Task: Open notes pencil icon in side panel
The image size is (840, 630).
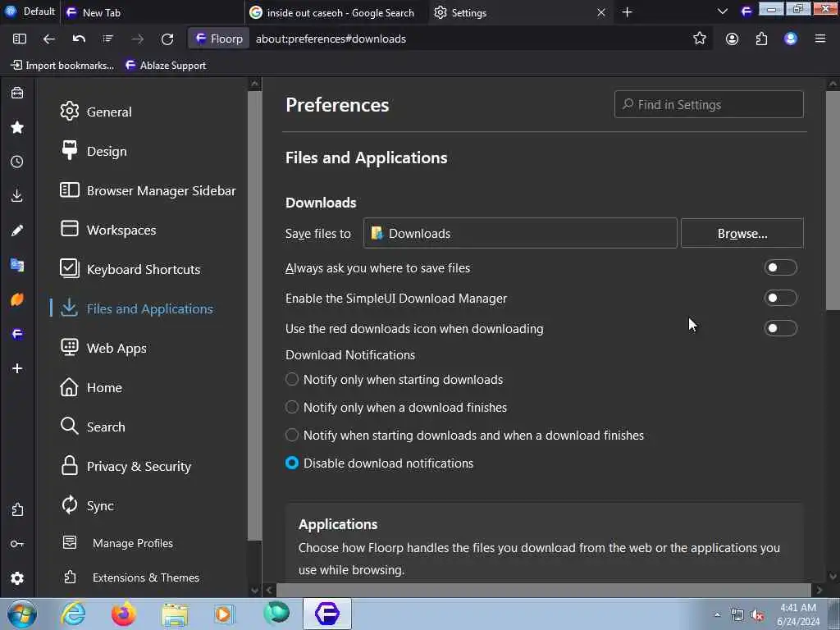Action: [x=17, y=231]
